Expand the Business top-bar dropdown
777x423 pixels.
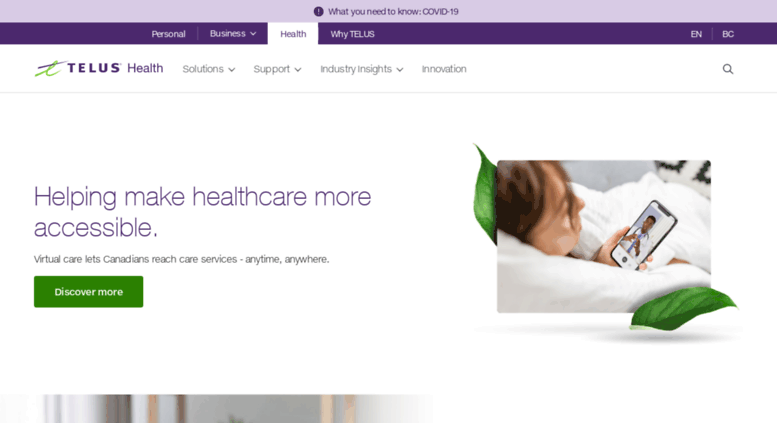[233, 34]
